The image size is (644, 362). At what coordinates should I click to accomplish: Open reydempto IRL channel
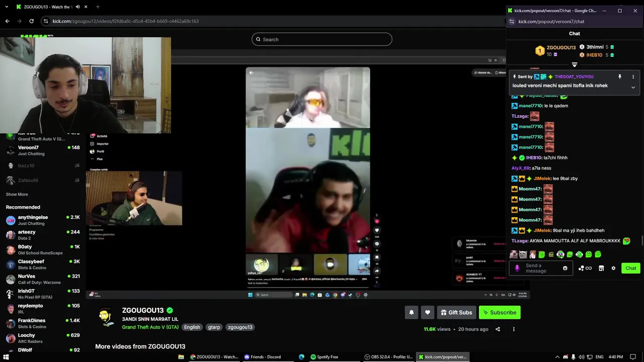tap(43, 308)
